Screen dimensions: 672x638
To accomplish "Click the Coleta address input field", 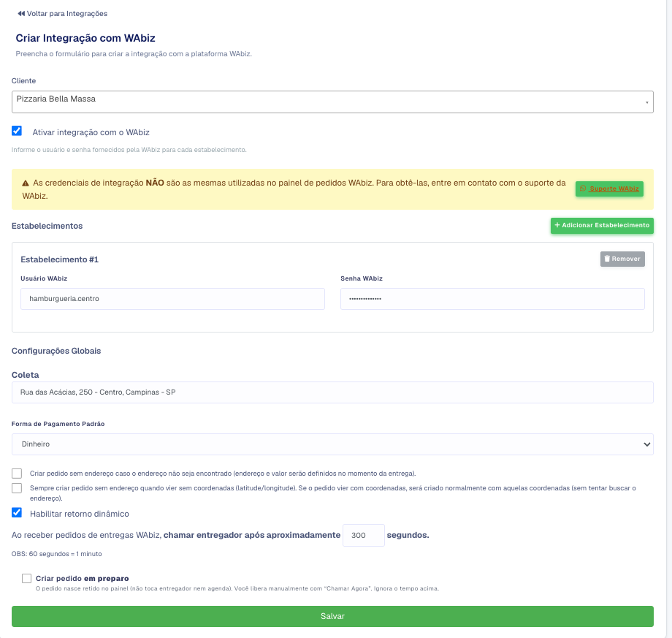I will pyautogui.click(x=332, y=392).
